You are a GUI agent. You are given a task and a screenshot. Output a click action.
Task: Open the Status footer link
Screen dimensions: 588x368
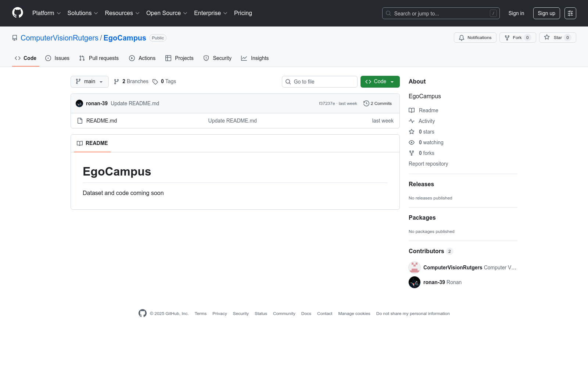tap(261, 314)
